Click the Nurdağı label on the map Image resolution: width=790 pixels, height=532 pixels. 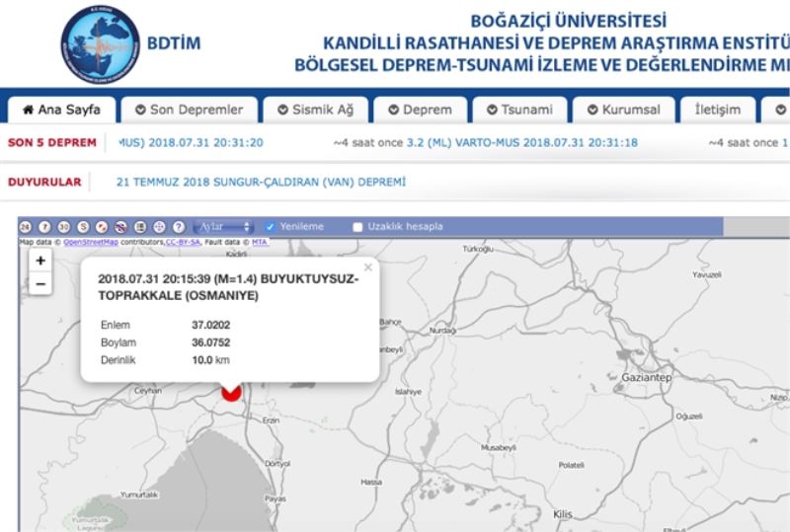442,331
